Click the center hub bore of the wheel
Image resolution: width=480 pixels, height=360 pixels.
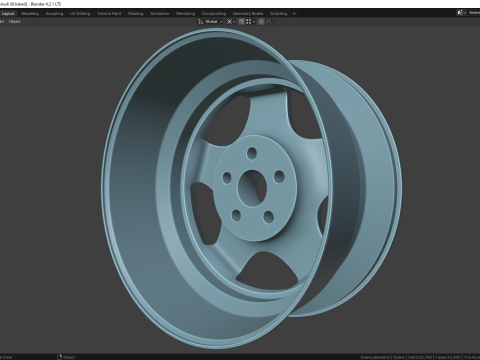pyautogui.click(x=252, y=188)
